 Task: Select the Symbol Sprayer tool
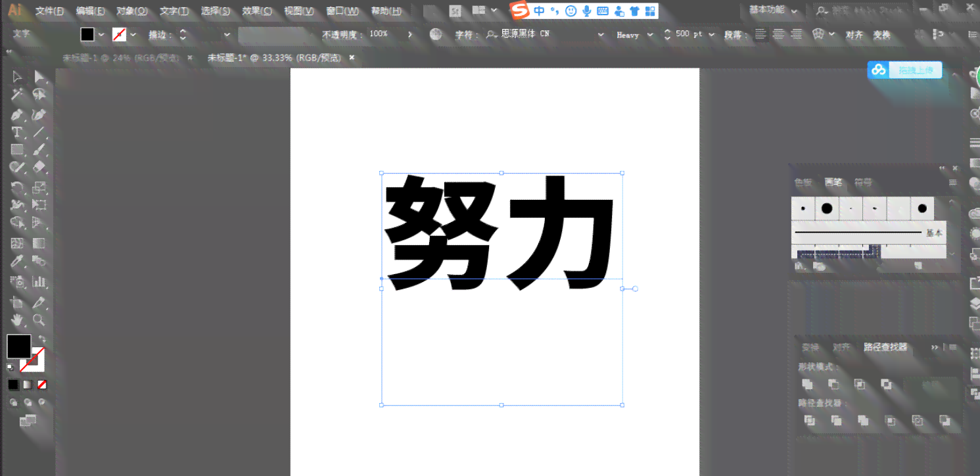tap(18, 281)
